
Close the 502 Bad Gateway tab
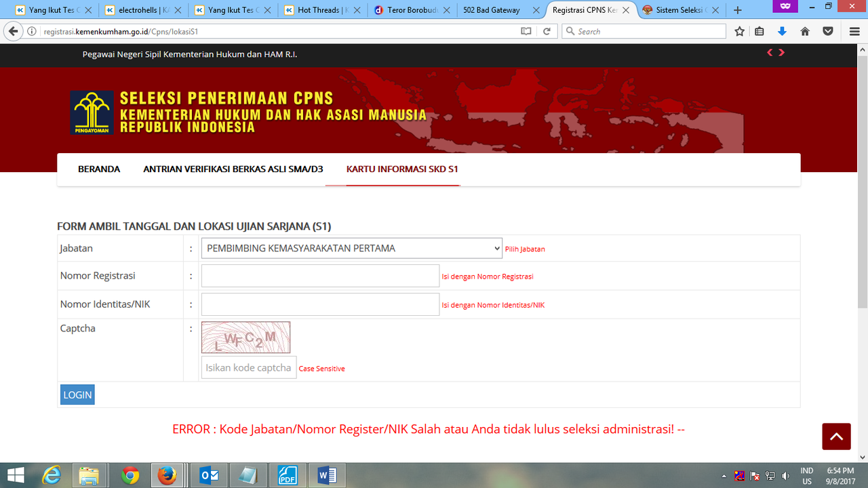tap(537, 10)
